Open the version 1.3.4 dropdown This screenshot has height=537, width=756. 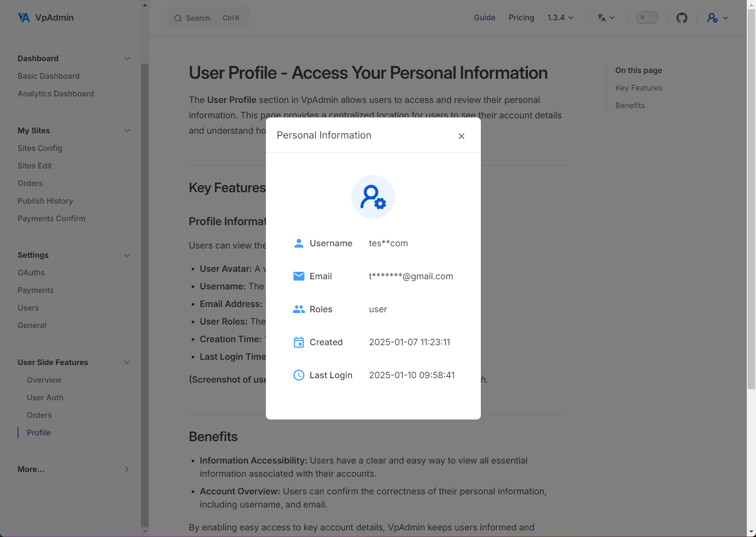click(560, 18)
